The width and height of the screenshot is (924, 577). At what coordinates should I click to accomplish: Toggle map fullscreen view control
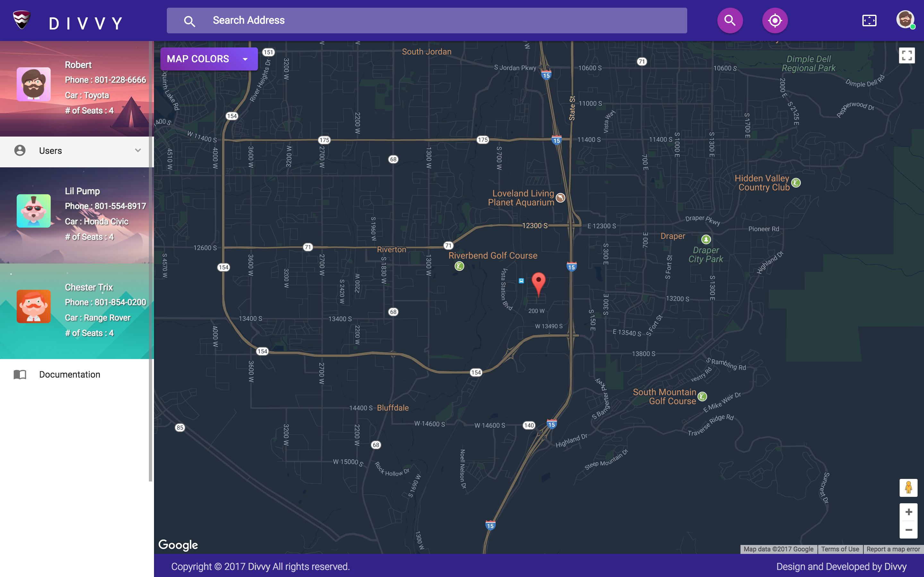point(907,56)
